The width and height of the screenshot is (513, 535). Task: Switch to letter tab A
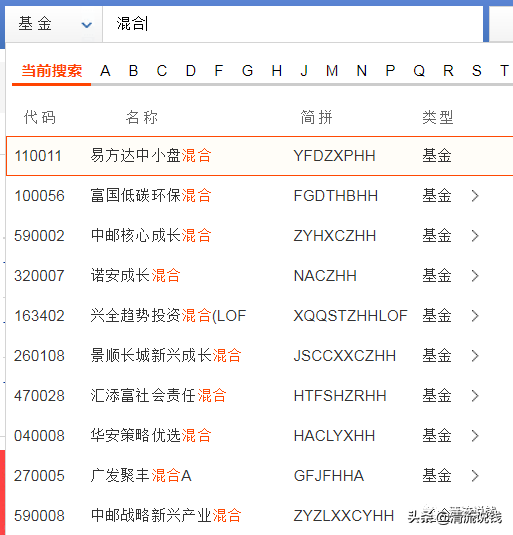[105, 71]
